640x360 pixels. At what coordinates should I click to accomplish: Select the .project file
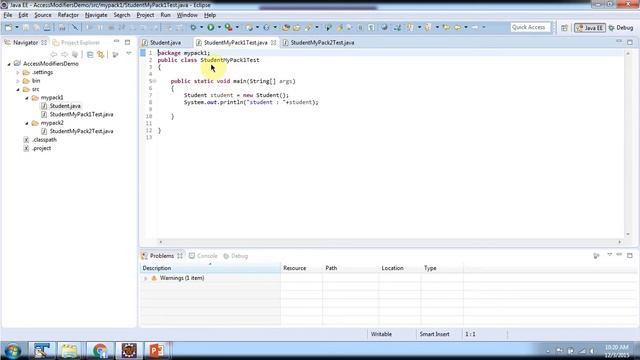[x=41, y=148]
